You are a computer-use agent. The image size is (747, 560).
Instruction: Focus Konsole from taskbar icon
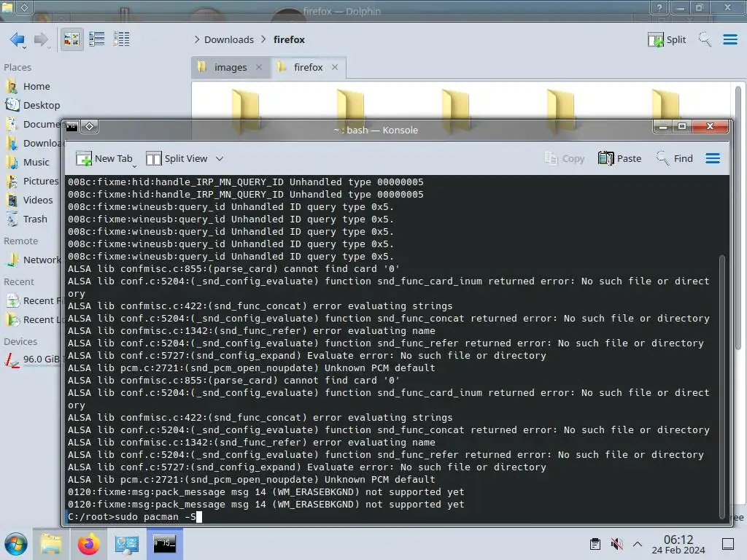[x=165, y=544]
